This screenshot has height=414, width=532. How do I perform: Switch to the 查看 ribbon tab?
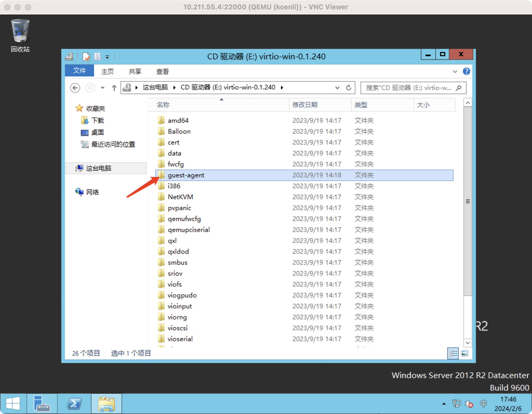pyautogui.click(x=162, y=72)
